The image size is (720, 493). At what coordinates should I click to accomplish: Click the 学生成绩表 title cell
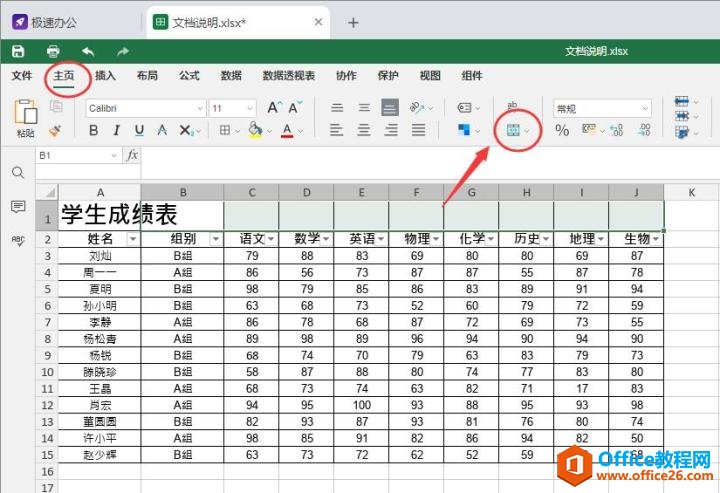pos(100,215)
